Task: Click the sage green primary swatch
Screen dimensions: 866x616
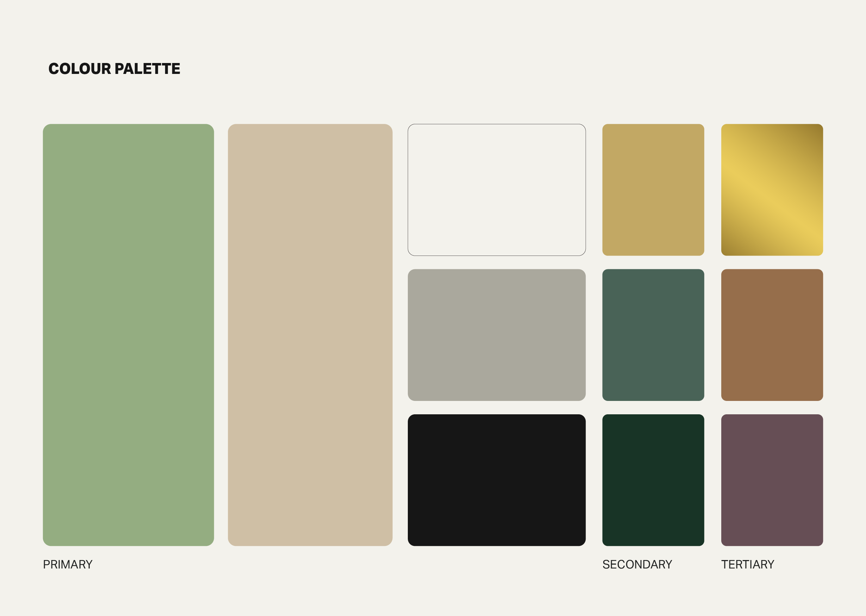Action: (x=128, y=335)
